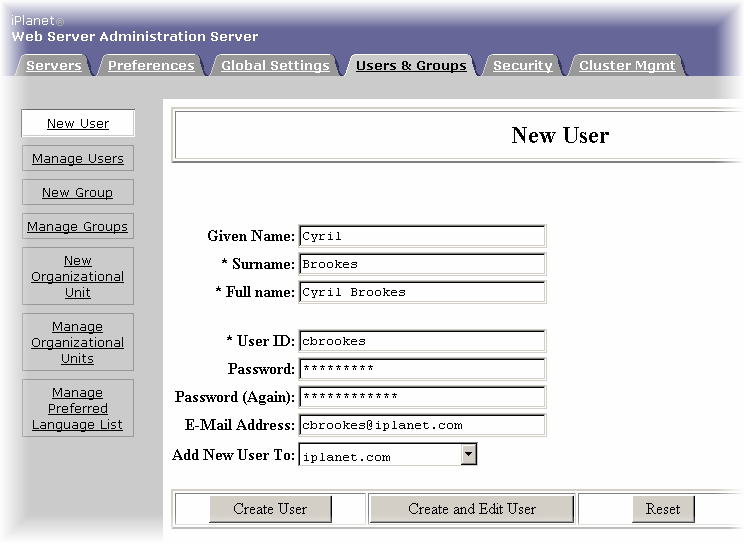Click the iPlanet logo text
The height and width of the screenshot is (543, 744).
(x=37, y=20)
